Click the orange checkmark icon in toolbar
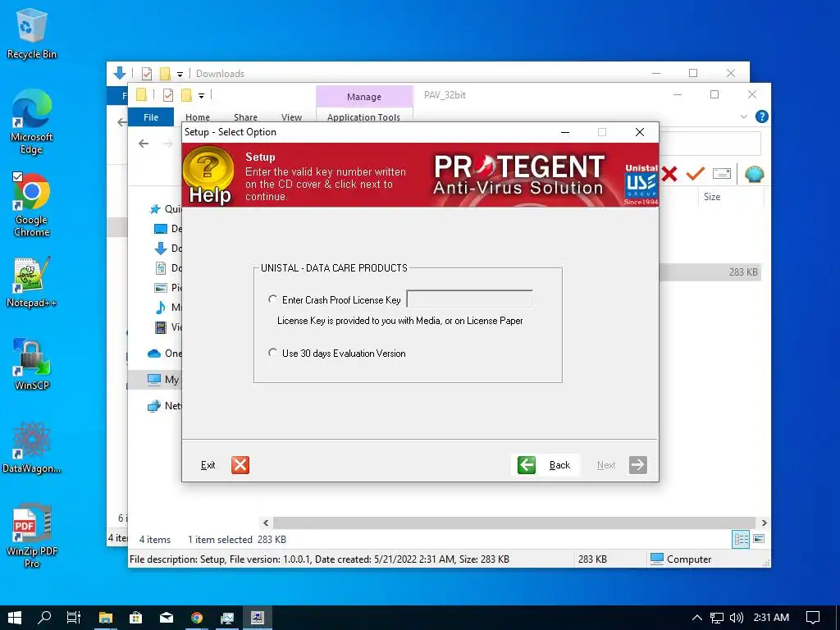This screenshot has height=630, width=840. pyautogui.click(x=695, y=174)
